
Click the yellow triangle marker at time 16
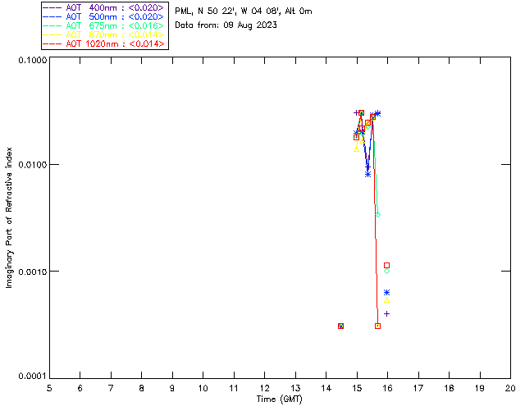pos(386,300)
